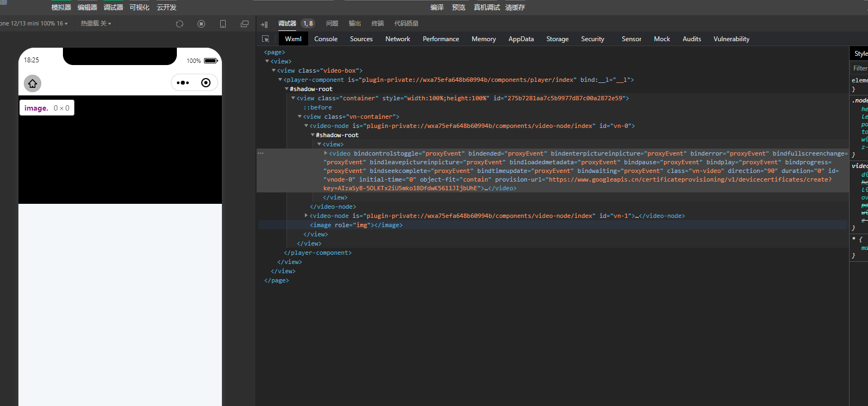The height and width of the screenshot is (406, 868).
Task: Click the 清缓存 button
Action: (515, 8)
